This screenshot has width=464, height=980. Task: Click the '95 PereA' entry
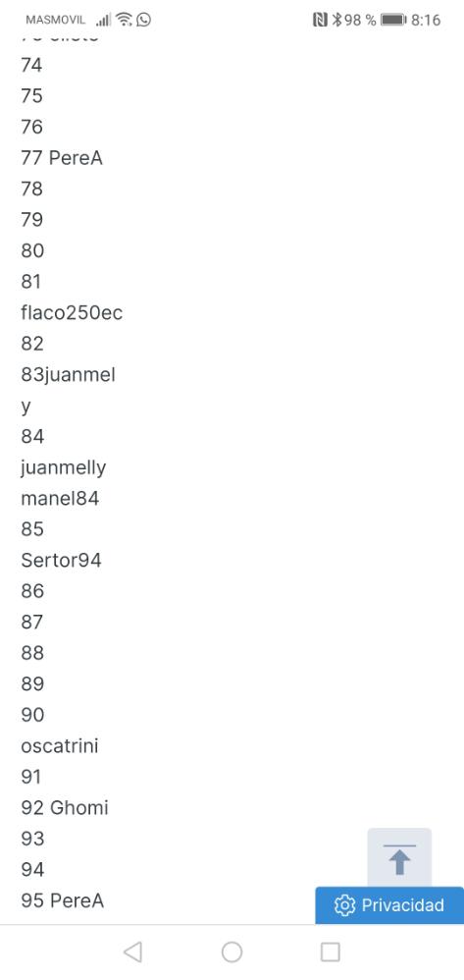63,900
